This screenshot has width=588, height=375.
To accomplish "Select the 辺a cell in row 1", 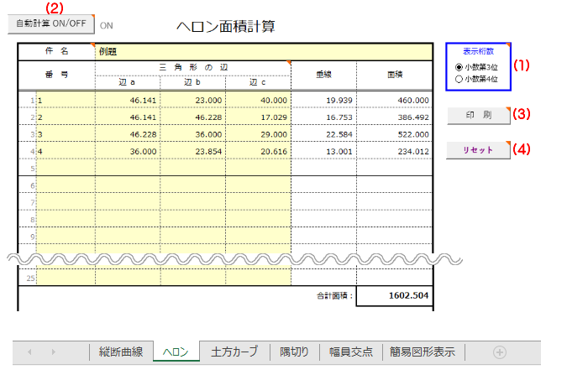I will [x=128, y=101].
